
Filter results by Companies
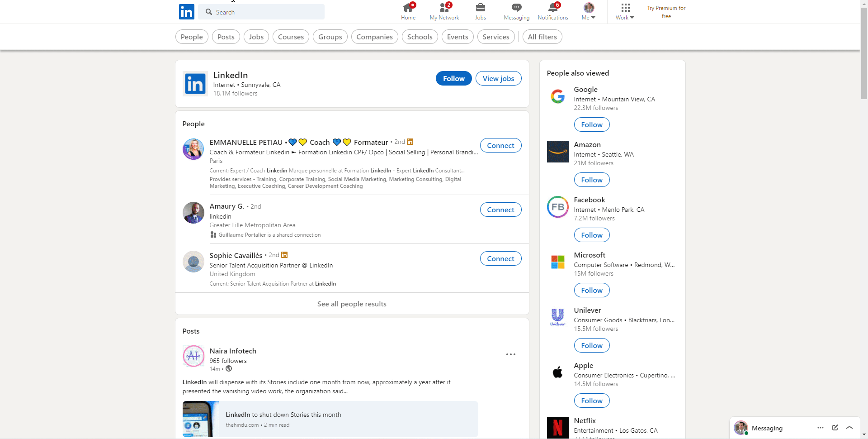tap(375, 37)
